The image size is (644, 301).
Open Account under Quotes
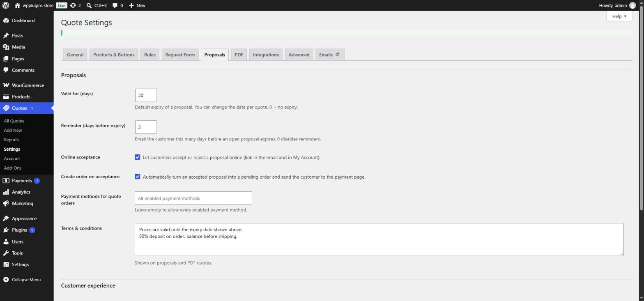click(x=12, y=159)
